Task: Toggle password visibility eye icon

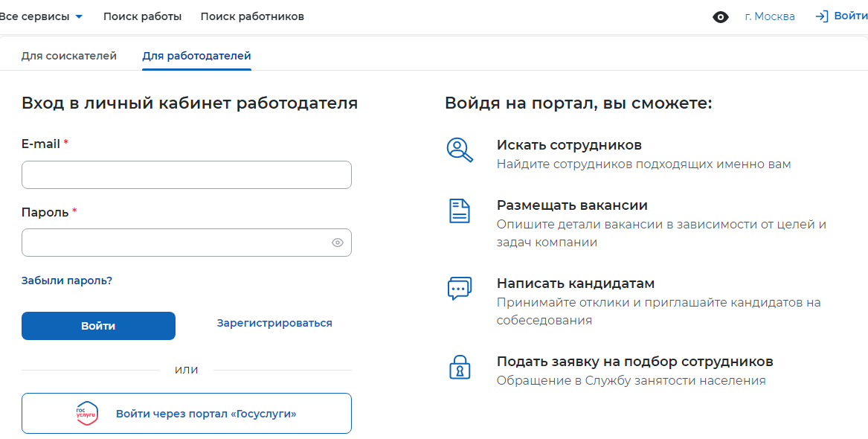Action: [338, 243]
